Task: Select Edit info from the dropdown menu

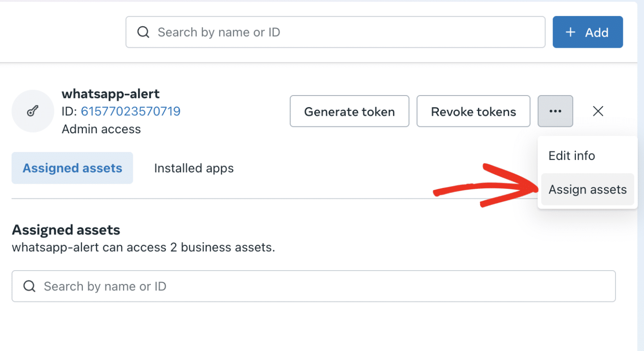Action: [x=571, y=155]
